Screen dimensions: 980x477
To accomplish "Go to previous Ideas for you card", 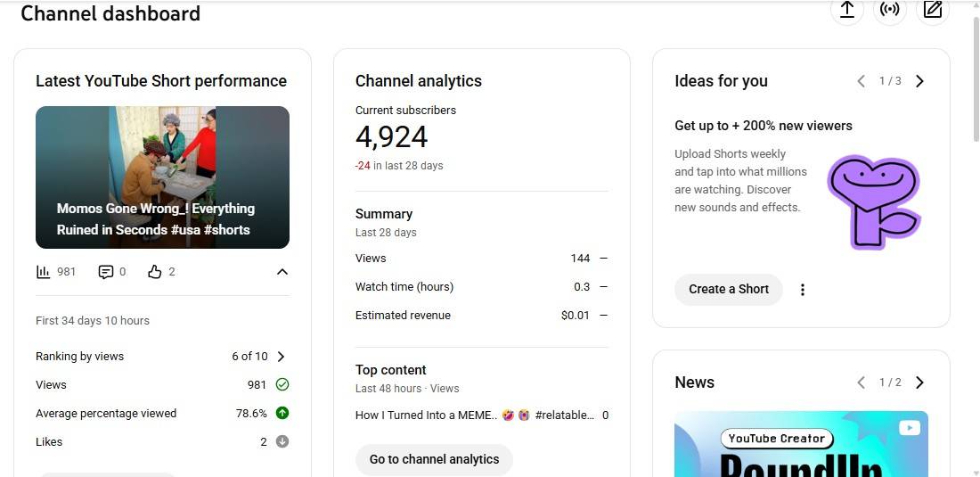I will pyautogui.click(x=861, y=81).
